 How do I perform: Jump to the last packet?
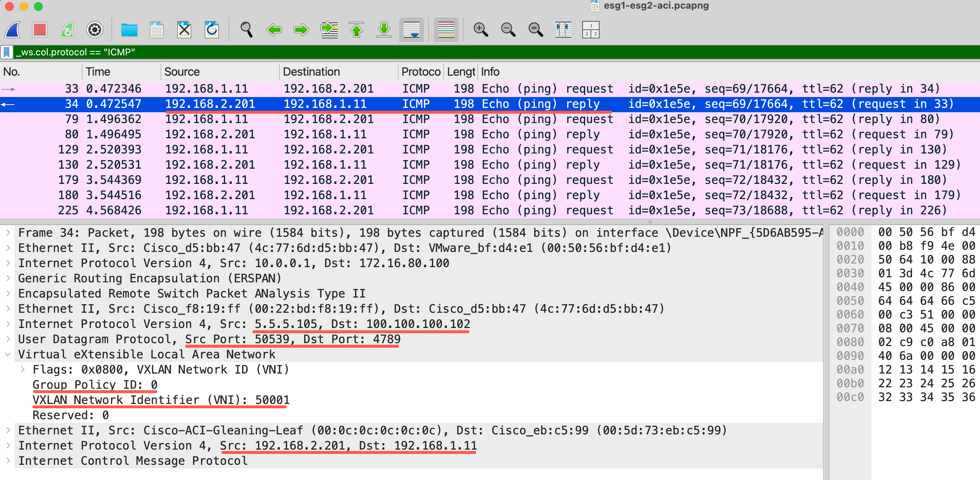click(x=384, y=30)
